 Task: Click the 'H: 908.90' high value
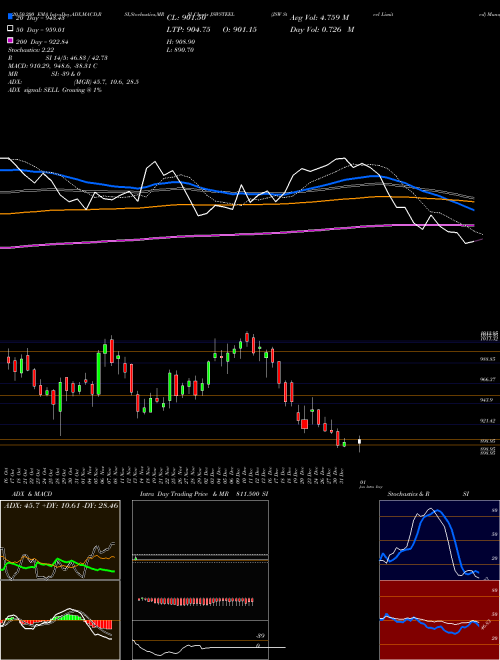tap(181, 42)
